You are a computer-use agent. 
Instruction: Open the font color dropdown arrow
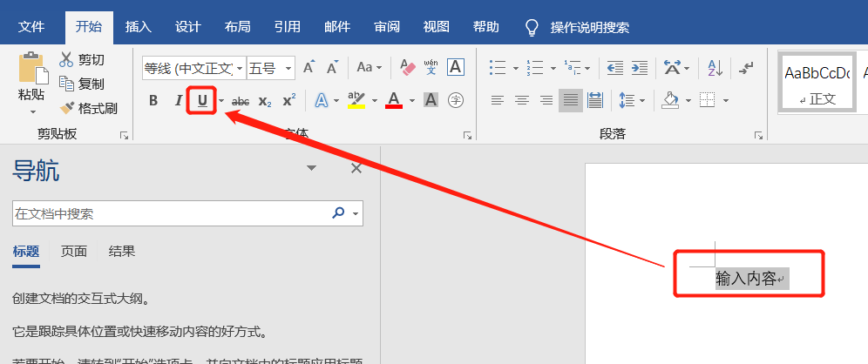[x=412, y=101]
